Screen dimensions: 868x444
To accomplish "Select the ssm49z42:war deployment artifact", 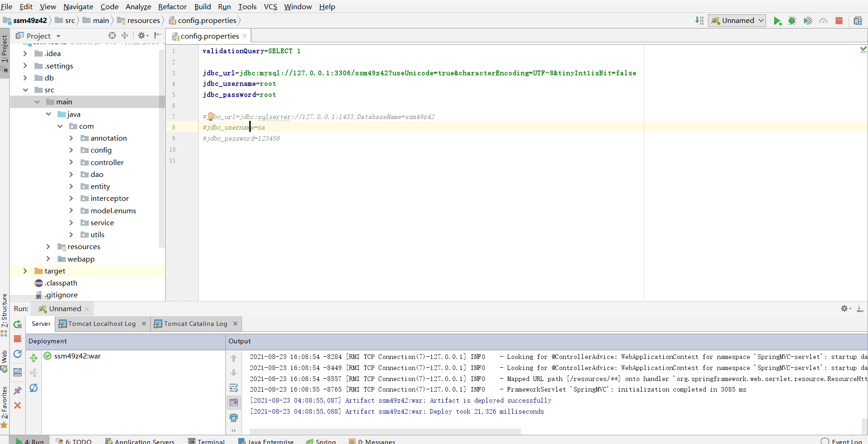I will (x=77, y=356).
